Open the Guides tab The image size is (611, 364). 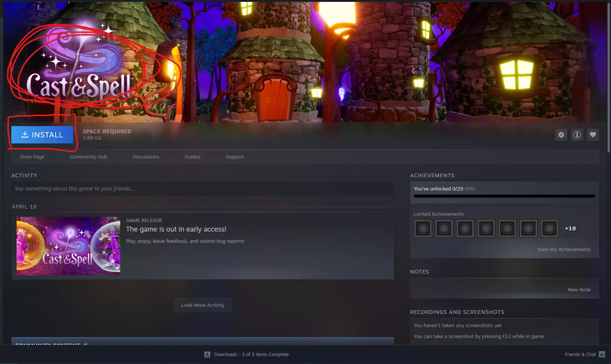click(193, 157)
